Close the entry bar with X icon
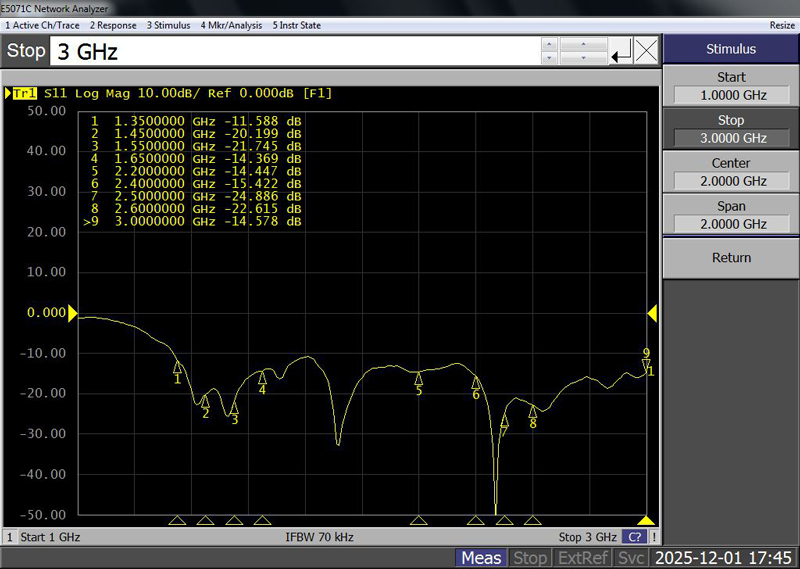 click(x=647, y=51)
